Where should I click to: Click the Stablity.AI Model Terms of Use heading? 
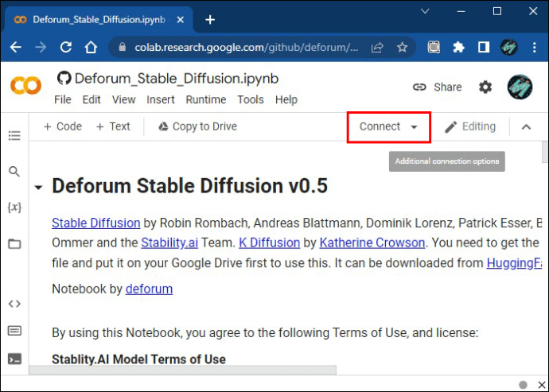tap(138, 359)
